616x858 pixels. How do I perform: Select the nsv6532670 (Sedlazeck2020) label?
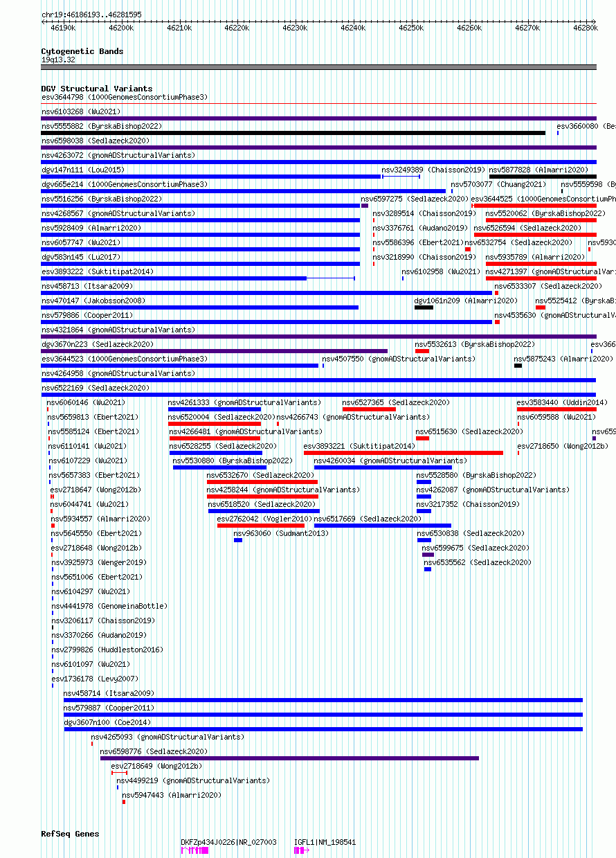coord(261,475)
